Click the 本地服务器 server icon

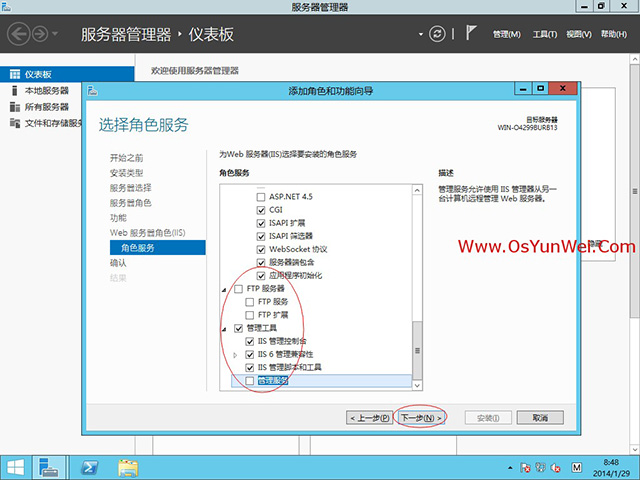click(x=15, y=91)
